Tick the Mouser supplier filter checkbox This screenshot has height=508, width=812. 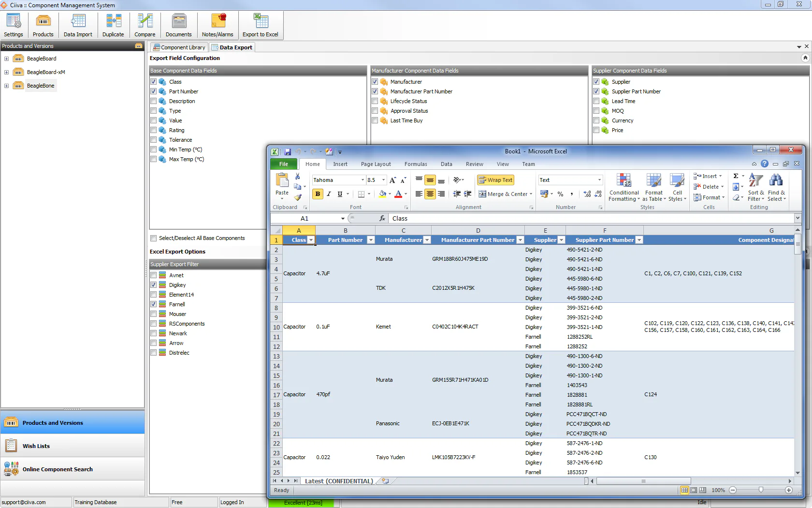point(154,314)
